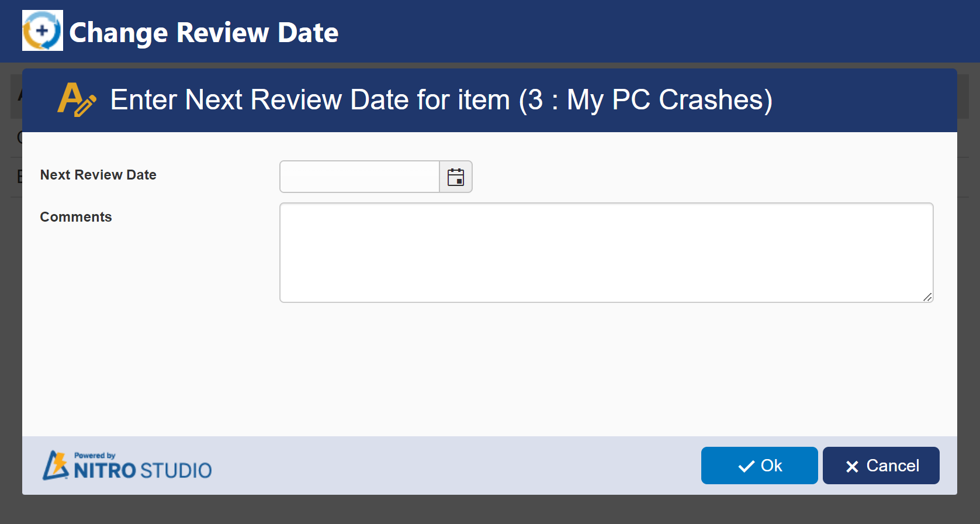Click the "Enter Next Review Date" dialog heading
Screen dimensions: 980x524
click(x=441, y=99)
